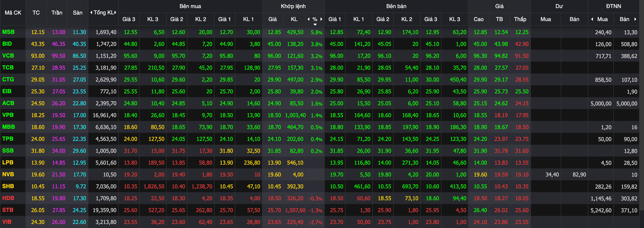Viewport: 644px width, 228px height.
Task: Click the Khớp lệnh KL column header
Action: coord(294,19)
